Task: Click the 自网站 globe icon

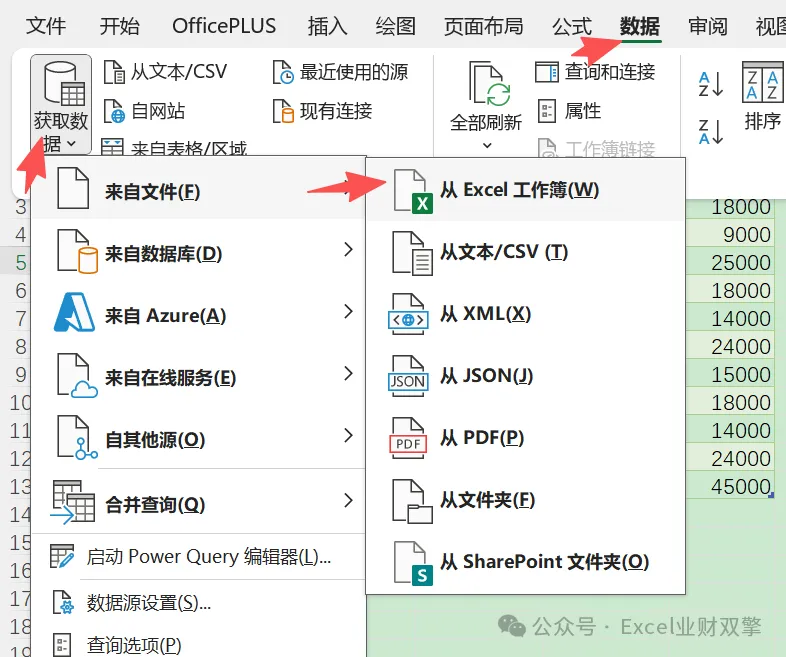Action: (x=114, y=111)
